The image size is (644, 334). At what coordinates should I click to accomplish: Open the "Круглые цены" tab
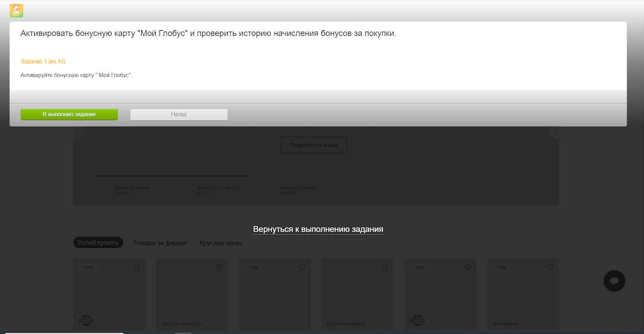221,243
